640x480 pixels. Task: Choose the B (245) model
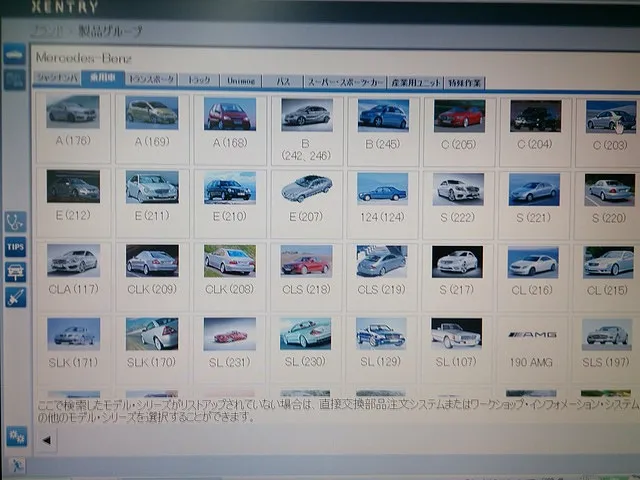pyautogui.click(x=383, y=131)
